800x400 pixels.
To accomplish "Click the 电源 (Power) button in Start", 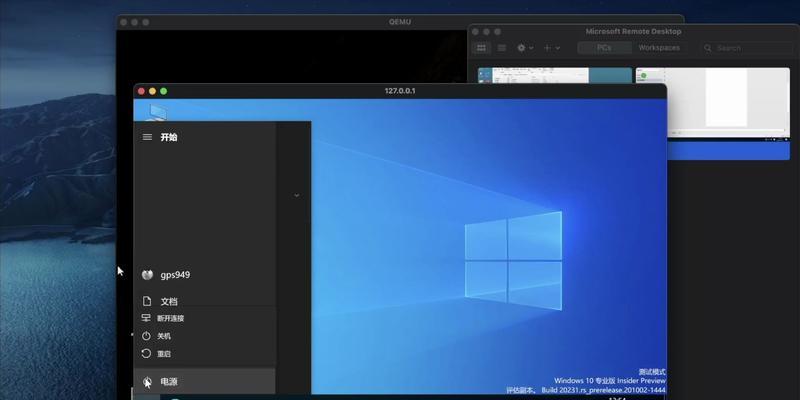I will coord(205,381).
